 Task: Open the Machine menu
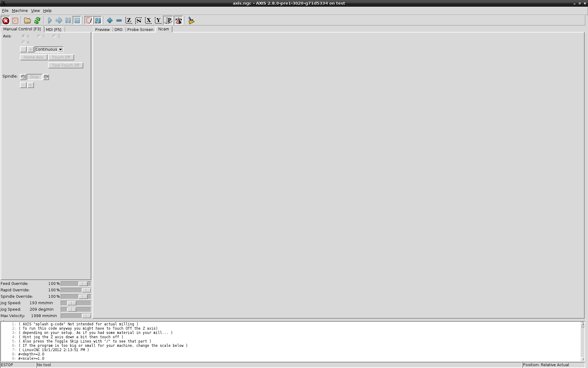20,10
